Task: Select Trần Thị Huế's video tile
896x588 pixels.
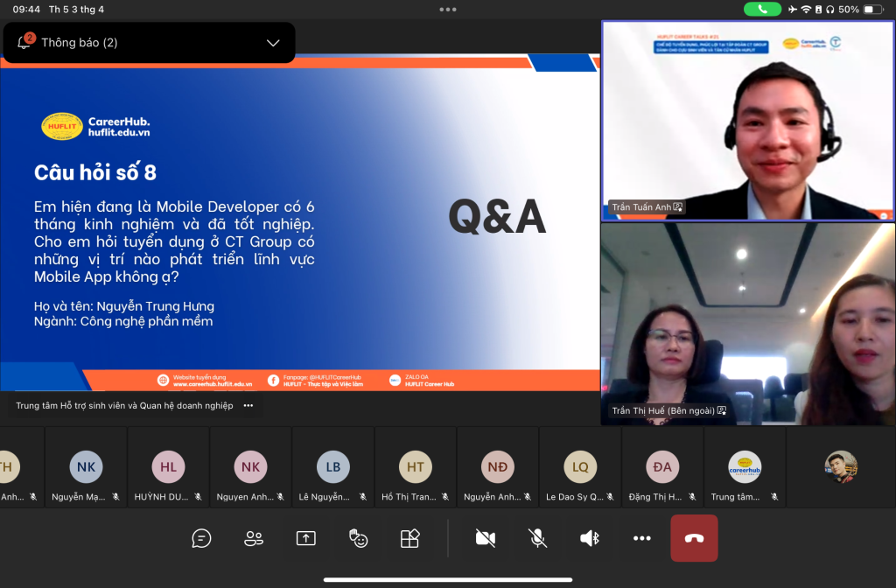Action: coord(748,324)
